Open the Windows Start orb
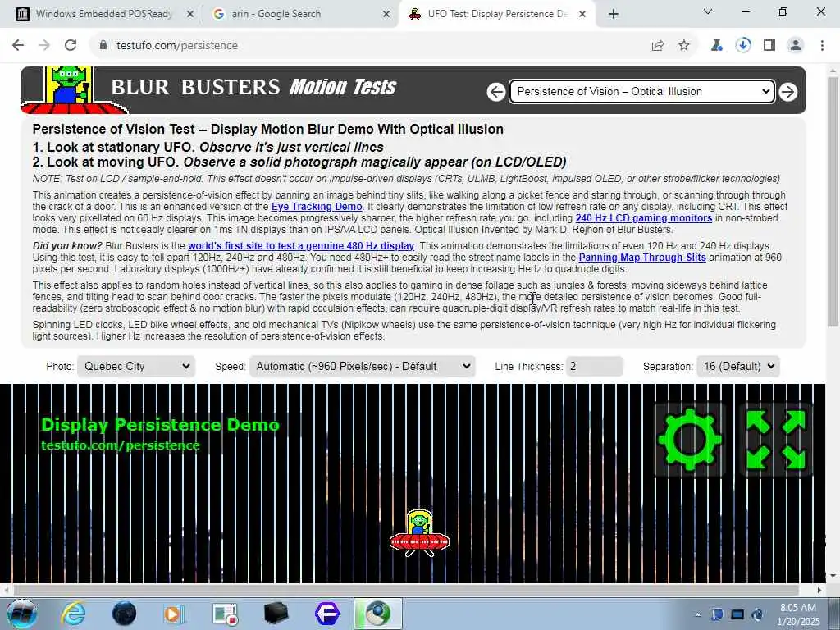Viewport: 840px width, 630px height. [22, 614]
